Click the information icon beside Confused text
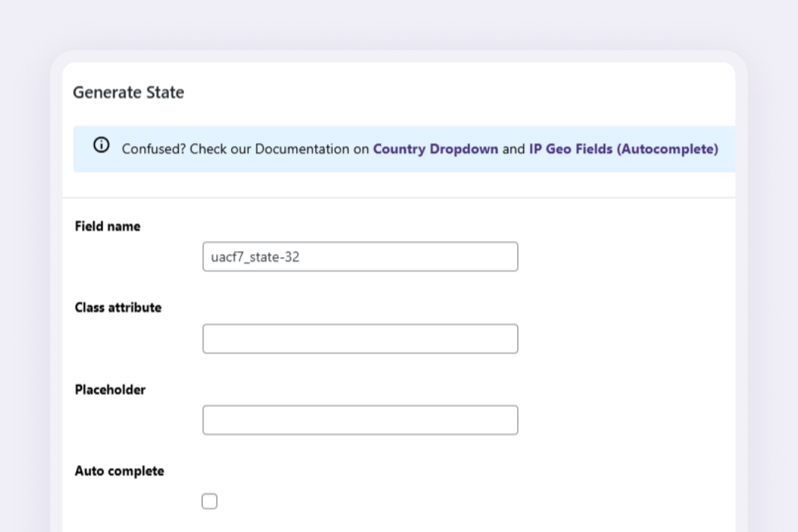The image size is (798, 532). [x=101, y=145]
